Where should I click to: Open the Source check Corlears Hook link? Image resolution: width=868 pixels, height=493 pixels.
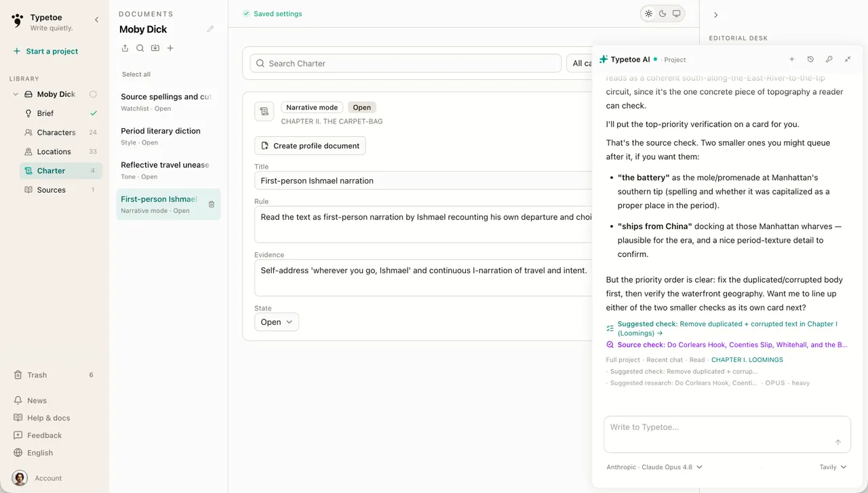point(726,345)
